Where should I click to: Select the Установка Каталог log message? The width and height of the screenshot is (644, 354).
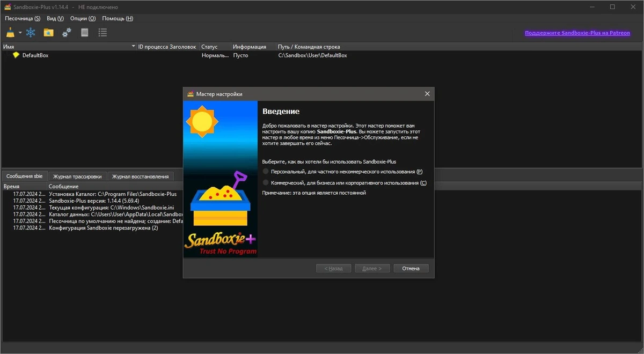[x=113, y=194]
